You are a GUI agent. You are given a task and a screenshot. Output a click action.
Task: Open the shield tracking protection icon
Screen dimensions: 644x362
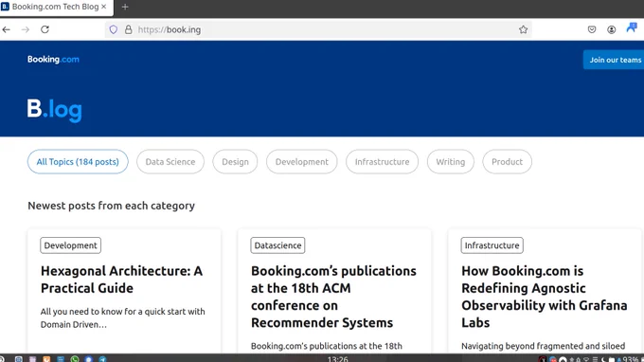pos(114,29)
